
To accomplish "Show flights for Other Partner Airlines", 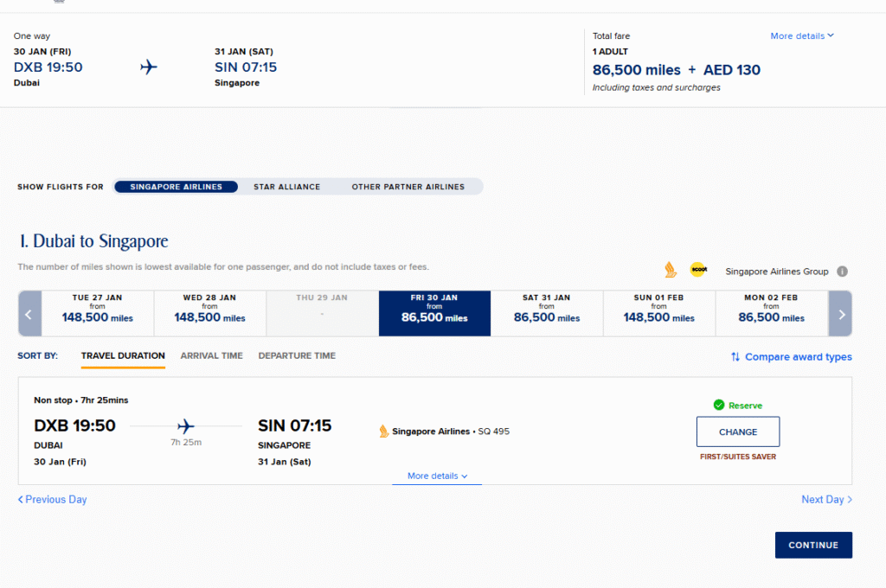I will tap(408, 187).
